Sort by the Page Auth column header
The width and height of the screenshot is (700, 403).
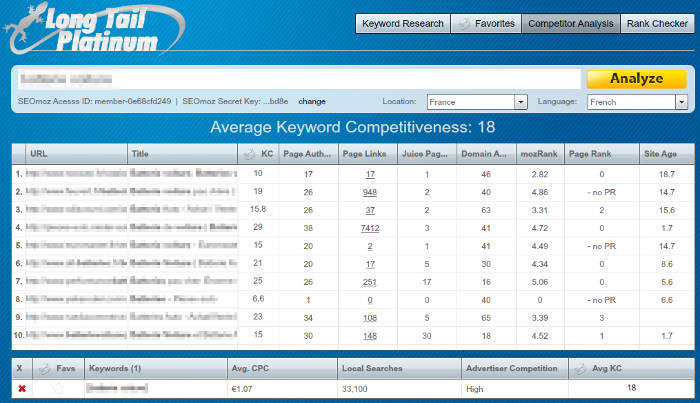pyautogui.click(x=308, y=154)
